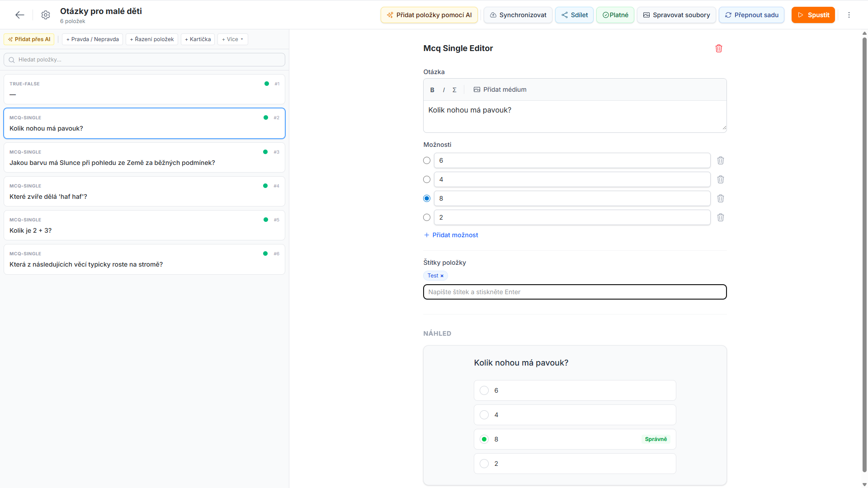The width and height of the screenshot is (868, 488).
Task: Expand the Více dropdown
Action: (232, 39)
